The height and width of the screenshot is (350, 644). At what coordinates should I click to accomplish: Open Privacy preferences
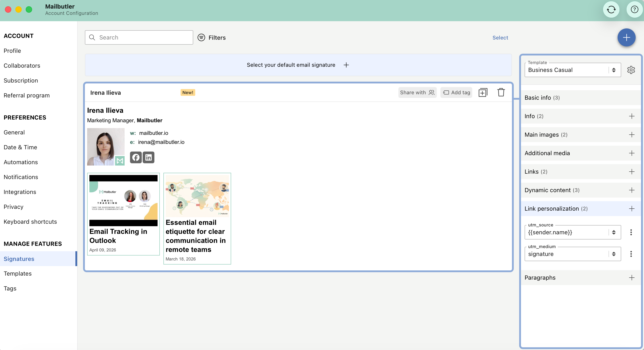pos(14,207)
